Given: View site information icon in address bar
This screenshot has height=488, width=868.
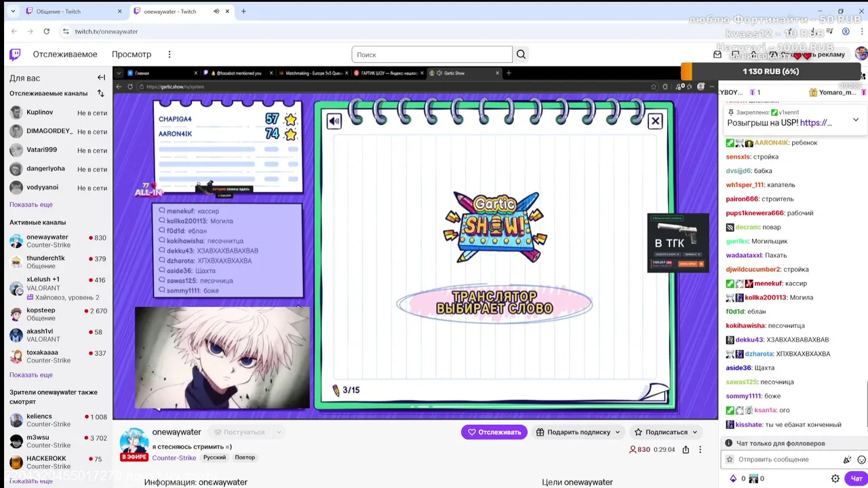Looking at the screenshot, I should pyautogui.click(x=66, y=31).
